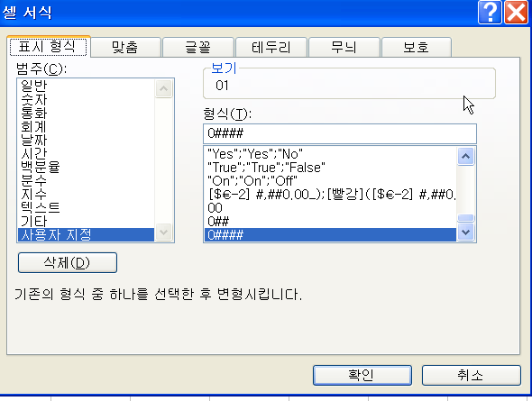Click category list scroll up arrow
Viewport: 532px width, 401px height.
[x=163, y=89]
